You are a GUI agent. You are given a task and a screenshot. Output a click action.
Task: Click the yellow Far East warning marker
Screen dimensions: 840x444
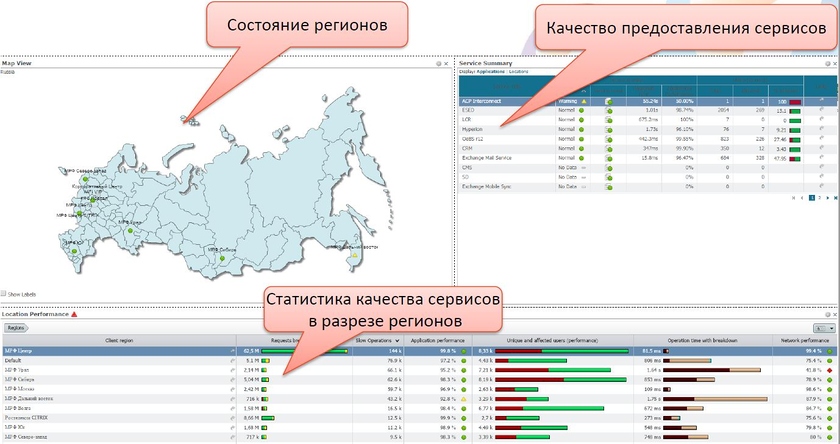(353, 254)
